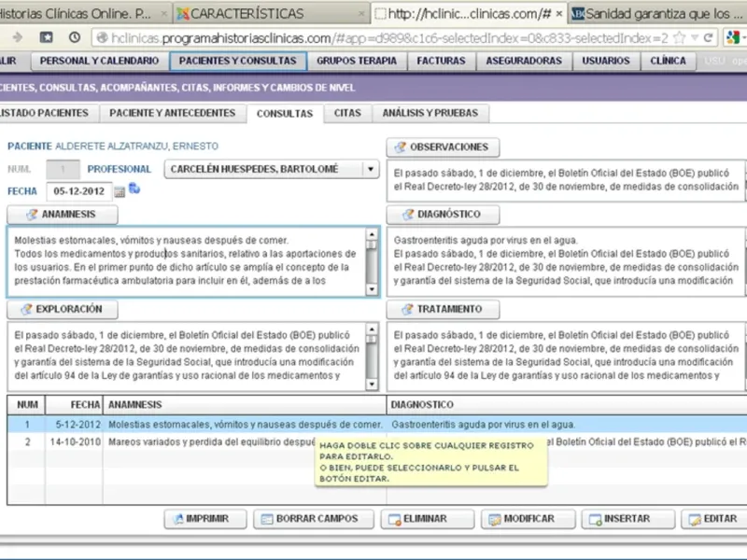Switch to LISTADO PACIENTES tab
Image resolution: width=747 pixels, height=560 pixels.
(x=48, y=113)
